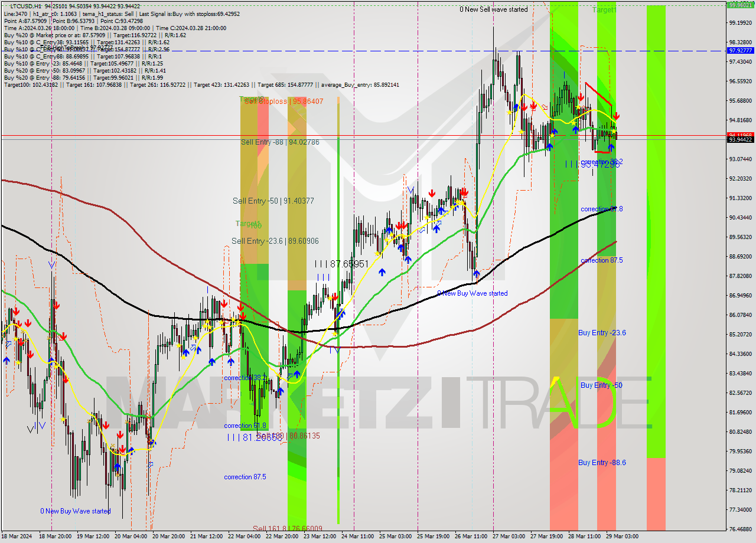Click the 'Point A:87.57909' info line
The width and height of the screenshot is (756, 543).
point(74,21)
